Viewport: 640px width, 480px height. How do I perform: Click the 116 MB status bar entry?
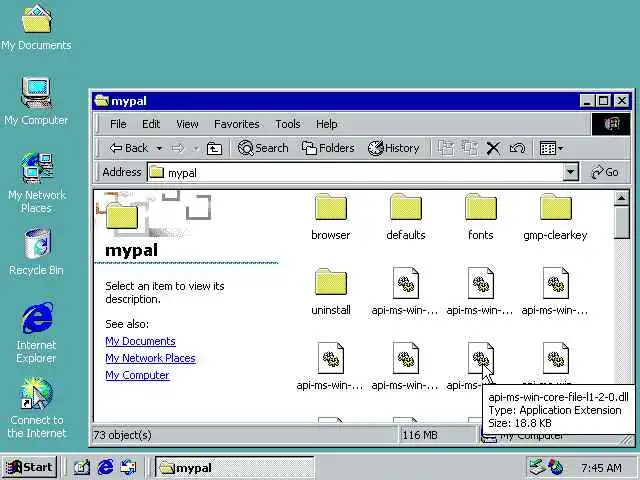[x=420, y=435]
